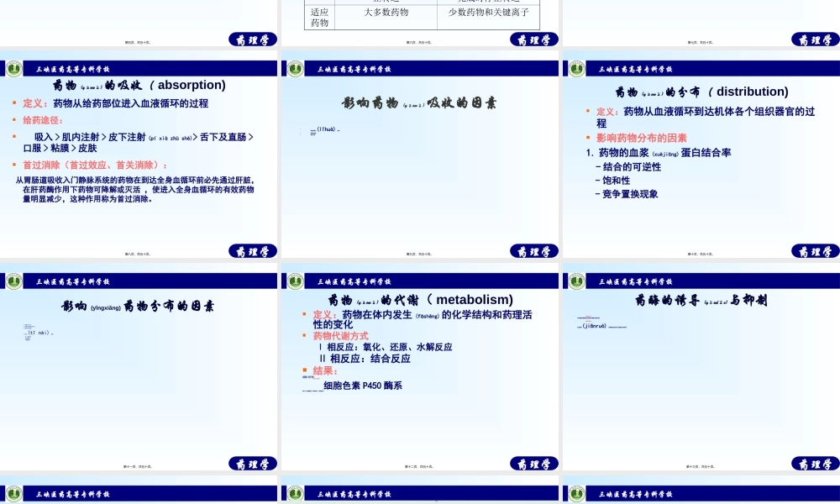Click the 药理学 badge on the absorption slide
Screen dimensions: 840x504
click(253, 251)
